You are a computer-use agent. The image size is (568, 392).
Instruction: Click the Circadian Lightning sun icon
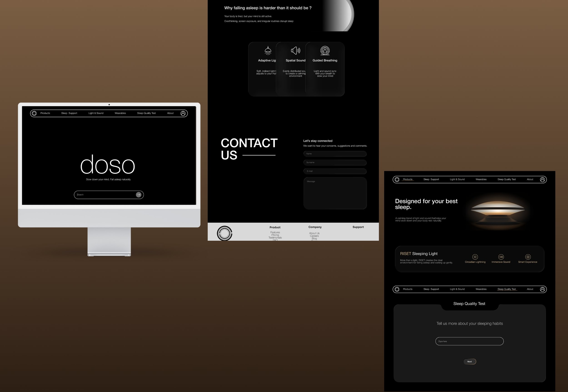[475, 257]
